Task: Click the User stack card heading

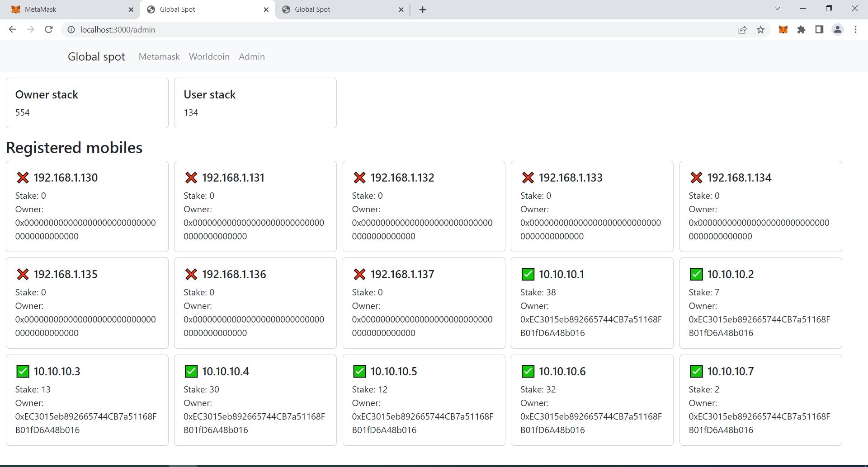Action: [210, 94]
